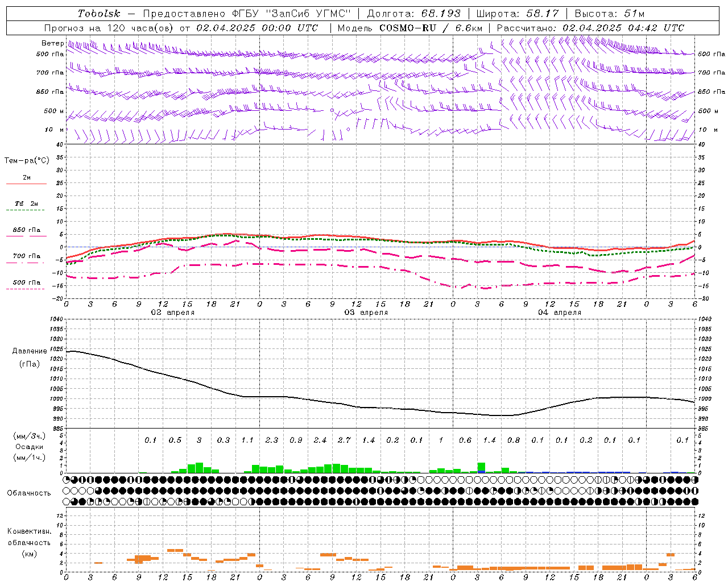Click the 3-hour precipitation value "0.3"
Image resolution: width=728 pixels, height=582 pixels.
point(224,440)
